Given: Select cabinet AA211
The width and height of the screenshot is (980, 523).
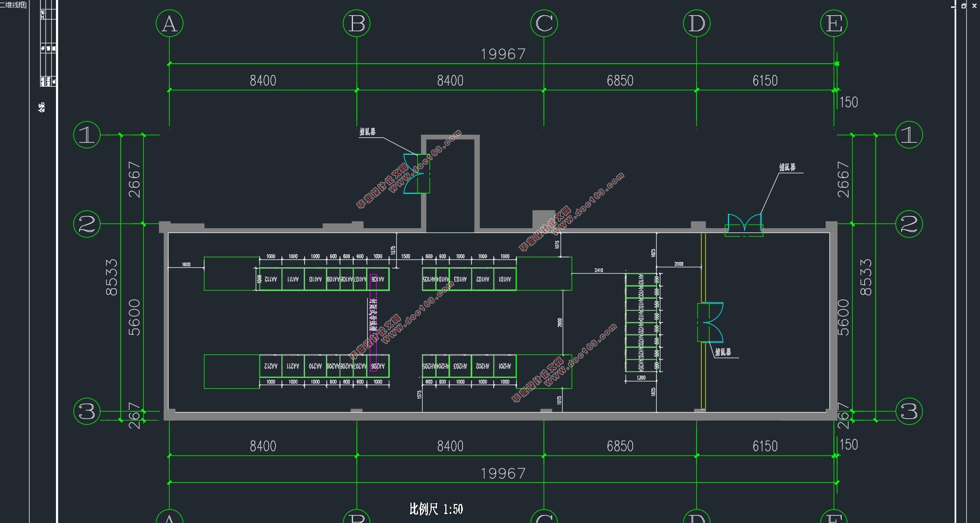Looking at the screenshot, I should click(293, 366).
